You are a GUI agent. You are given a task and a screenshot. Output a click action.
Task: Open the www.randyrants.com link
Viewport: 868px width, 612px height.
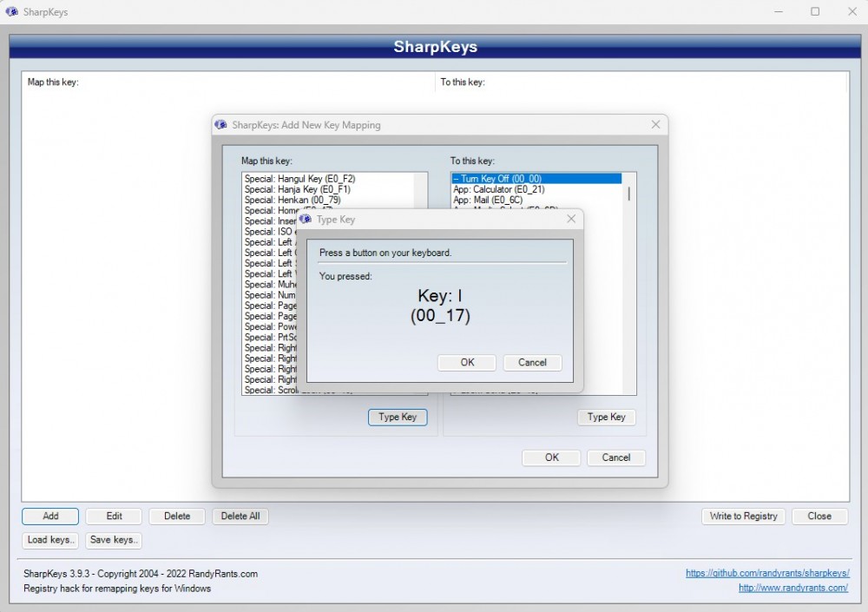792,588
